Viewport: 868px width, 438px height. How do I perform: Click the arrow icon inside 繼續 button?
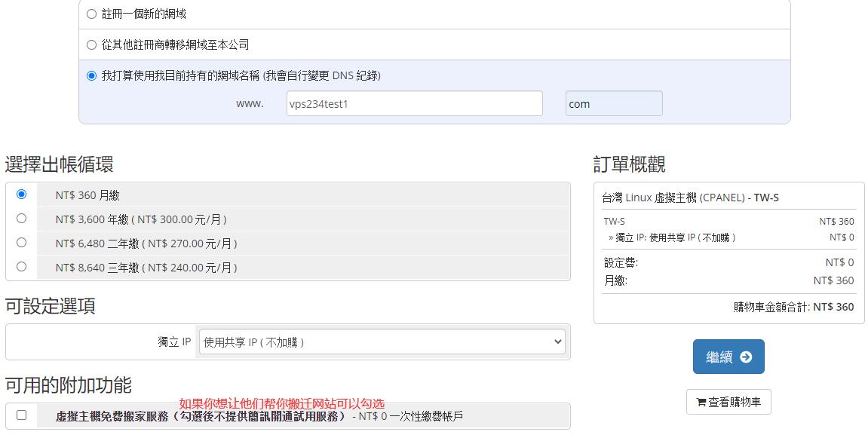coord(746,357)
